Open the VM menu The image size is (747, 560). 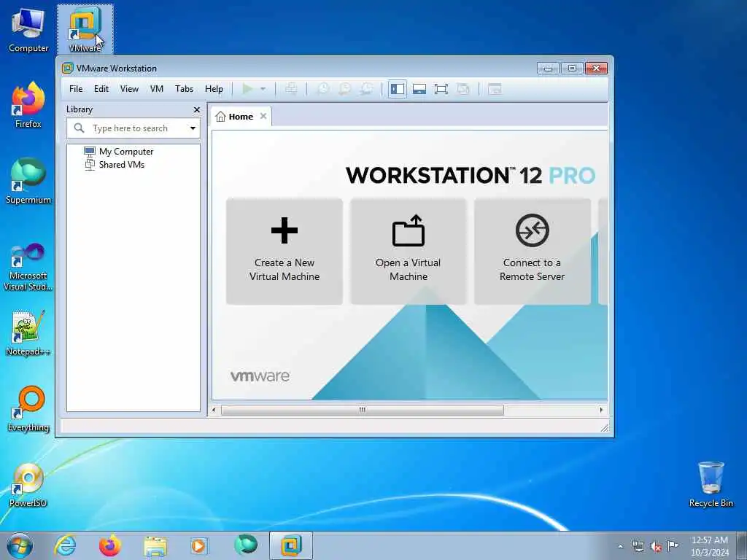(156, 89)
